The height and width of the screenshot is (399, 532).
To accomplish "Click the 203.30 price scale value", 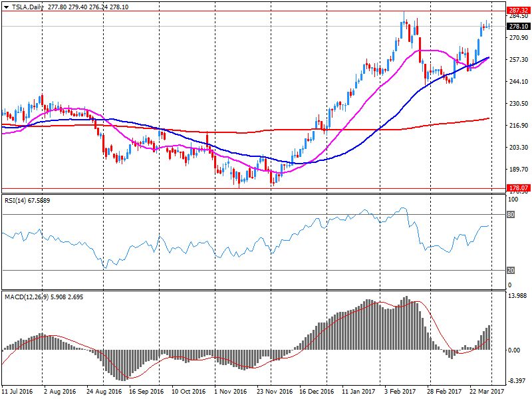I will (518, 148).
